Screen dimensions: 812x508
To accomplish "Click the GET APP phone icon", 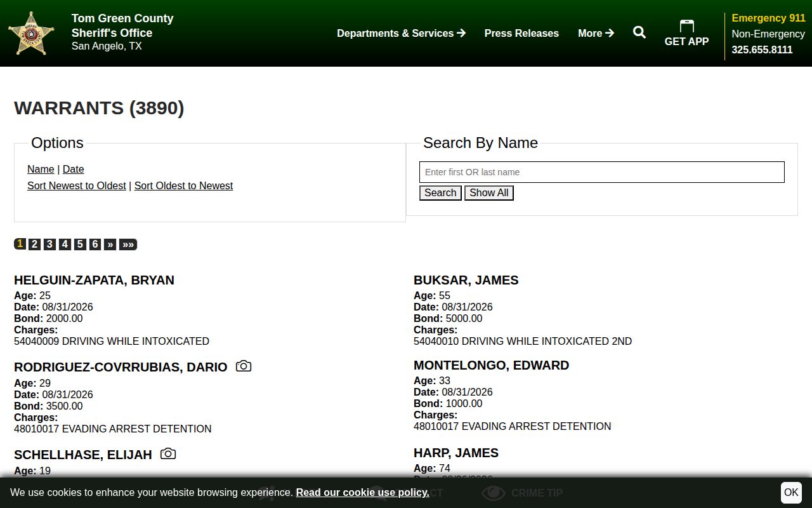I will point(687,25).
